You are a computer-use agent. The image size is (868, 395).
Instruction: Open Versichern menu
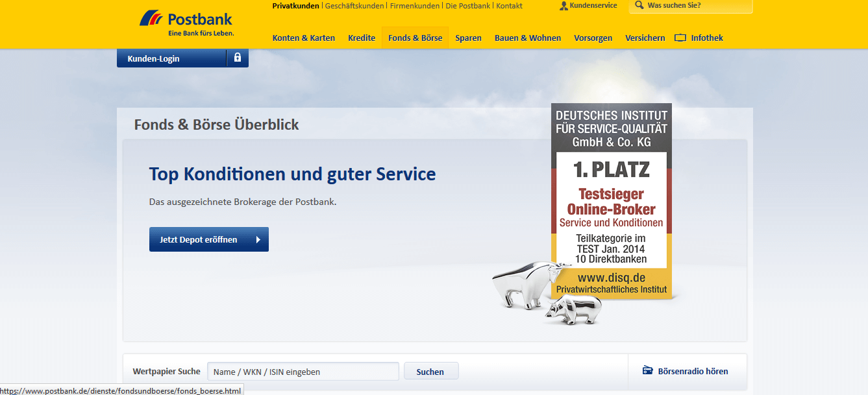[645, 38]
